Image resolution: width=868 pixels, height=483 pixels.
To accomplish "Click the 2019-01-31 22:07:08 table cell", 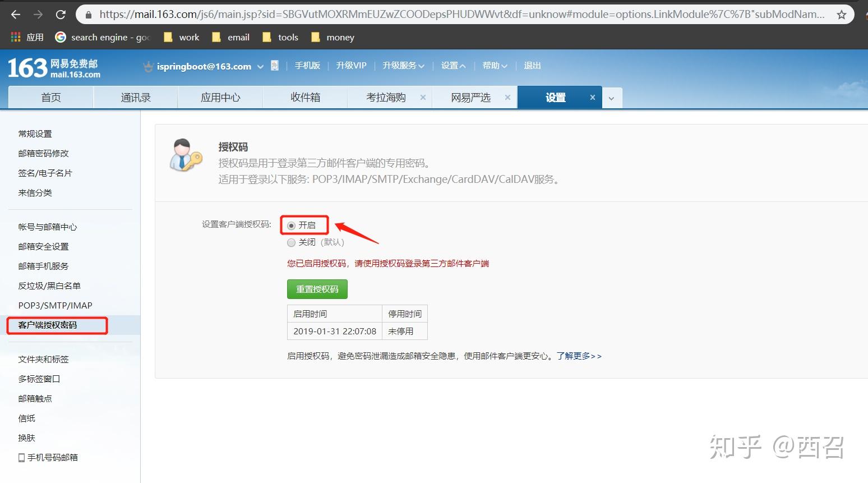I will coord(335,331).
